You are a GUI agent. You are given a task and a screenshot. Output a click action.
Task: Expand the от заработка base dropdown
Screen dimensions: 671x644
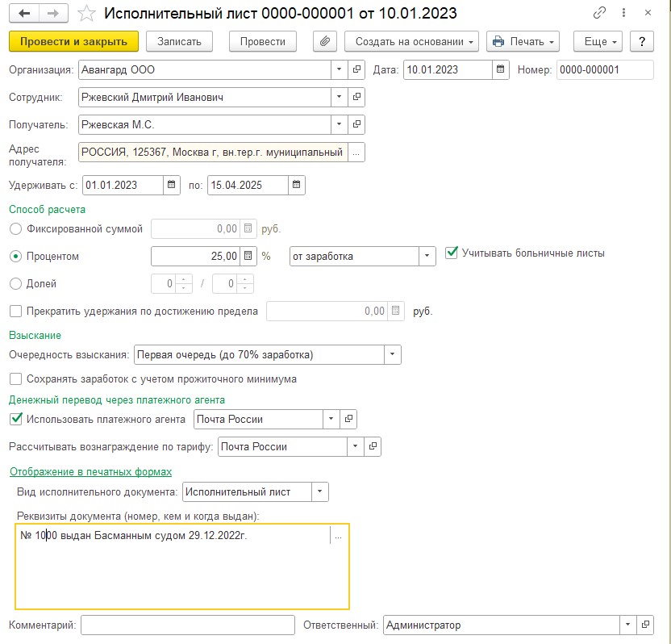click(x=427, y=256)
